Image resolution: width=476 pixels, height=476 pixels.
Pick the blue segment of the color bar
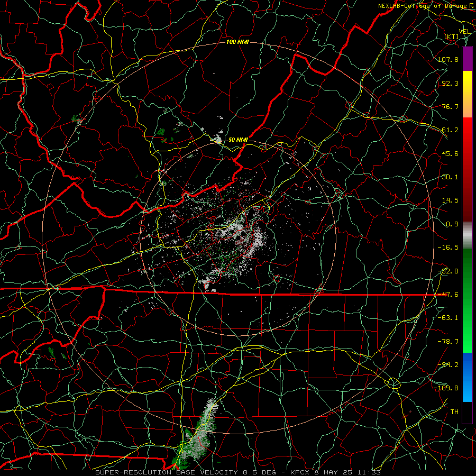(x=467, y=377)
